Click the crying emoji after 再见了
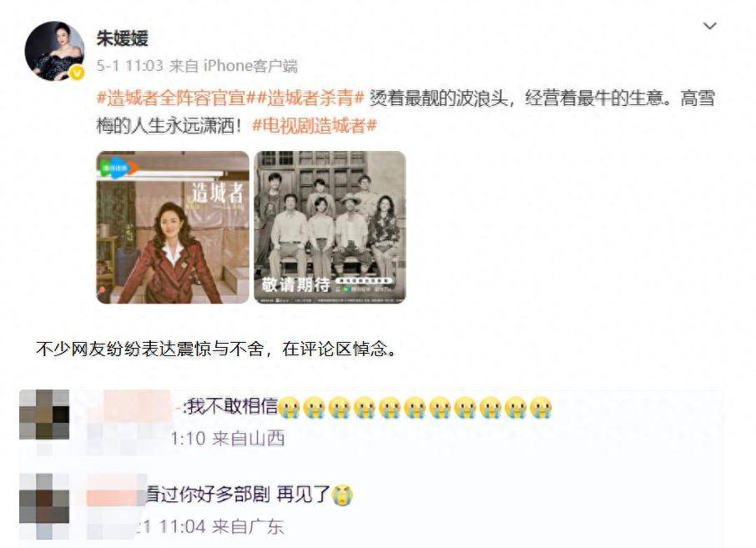756x548 pixels. click(x=342, y=495)
